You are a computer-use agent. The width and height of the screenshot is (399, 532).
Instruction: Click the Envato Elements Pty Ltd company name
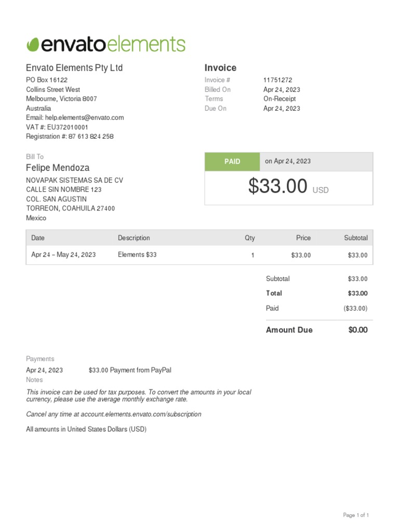(74, 68)
